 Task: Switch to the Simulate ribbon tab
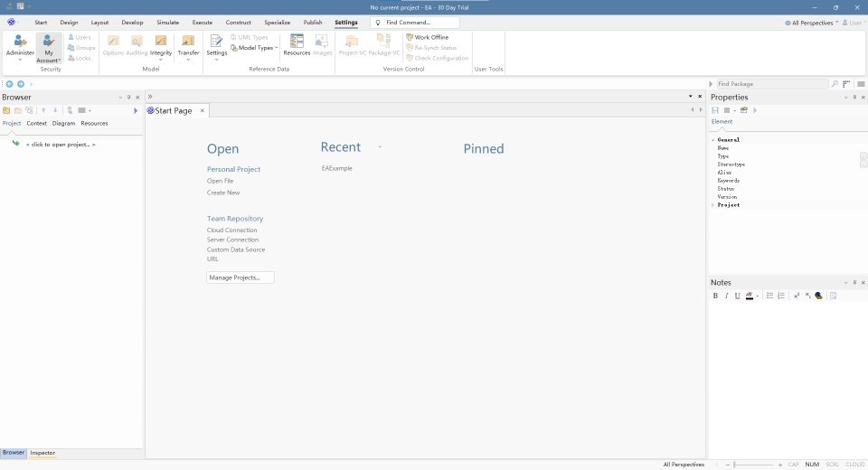point(168,23)
